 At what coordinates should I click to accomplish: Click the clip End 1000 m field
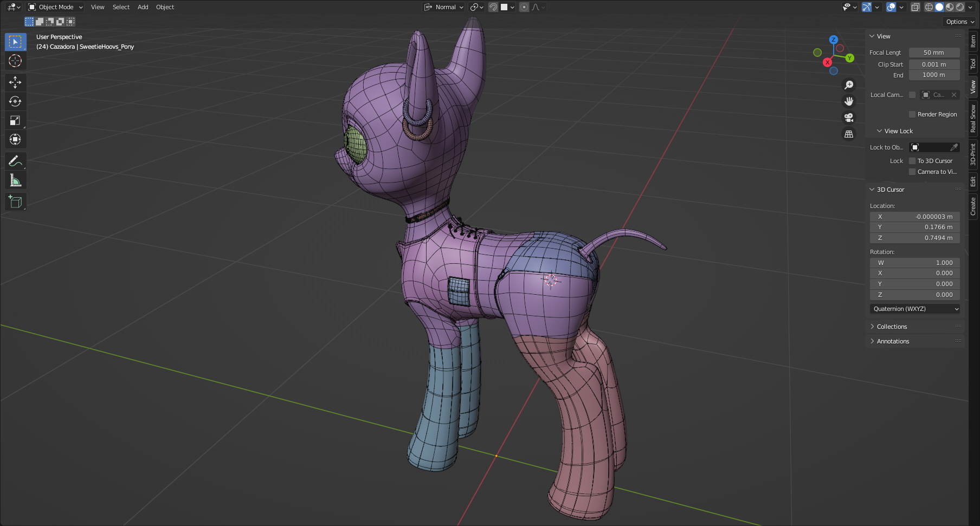tap(934, 75)
